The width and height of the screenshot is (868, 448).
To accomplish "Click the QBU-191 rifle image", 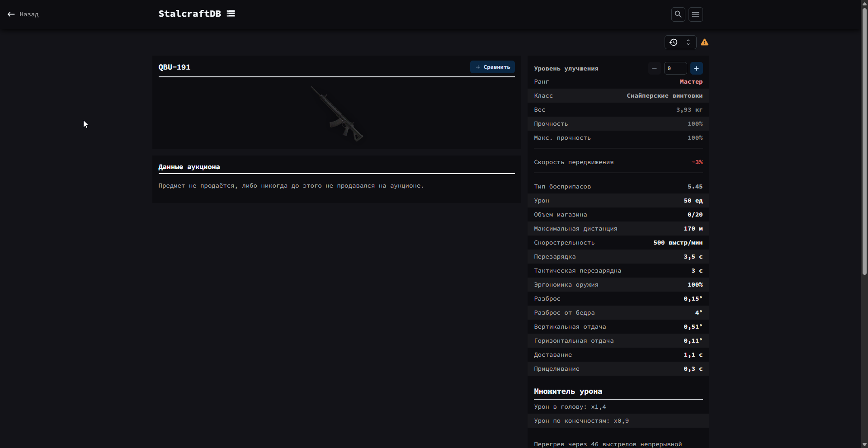I will pos(337,114).
